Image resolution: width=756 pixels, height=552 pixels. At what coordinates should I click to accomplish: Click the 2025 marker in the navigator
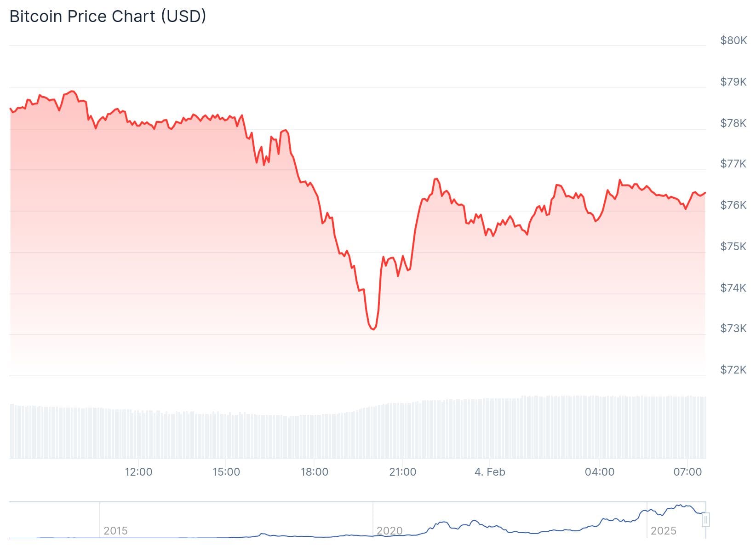(664, 531)
